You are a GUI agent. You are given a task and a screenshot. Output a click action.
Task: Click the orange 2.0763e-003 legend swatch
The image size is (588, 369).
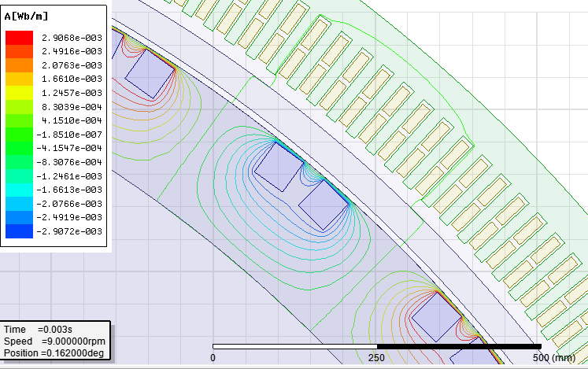pyautogui.click(x=19, y=65)
